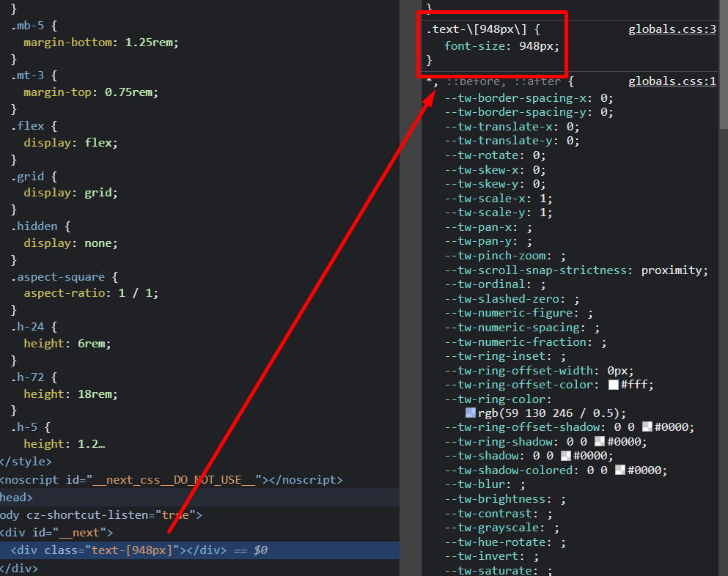Click the *, ::before, ::after selector
Image resolution: width=728 pixels, height=576 pixels.
click(x=493, y=81)
